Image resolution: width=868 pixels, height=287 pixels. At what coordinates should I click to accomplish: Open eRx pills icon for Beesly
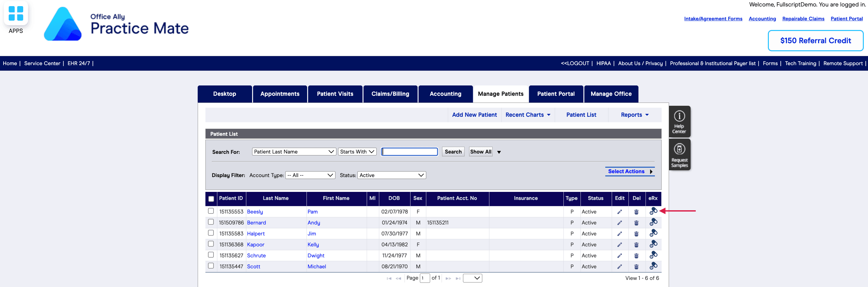653,211
